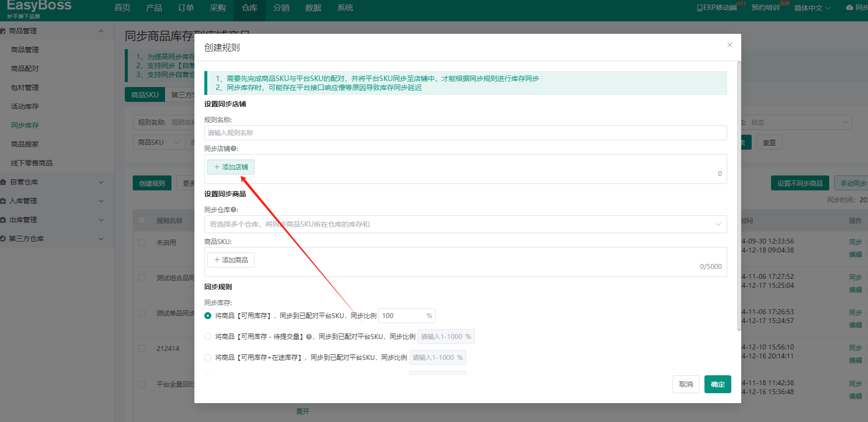Click the 第三方仓库 sidebar icon
Screen dimensions: 868x422
(x=3, y=239)
